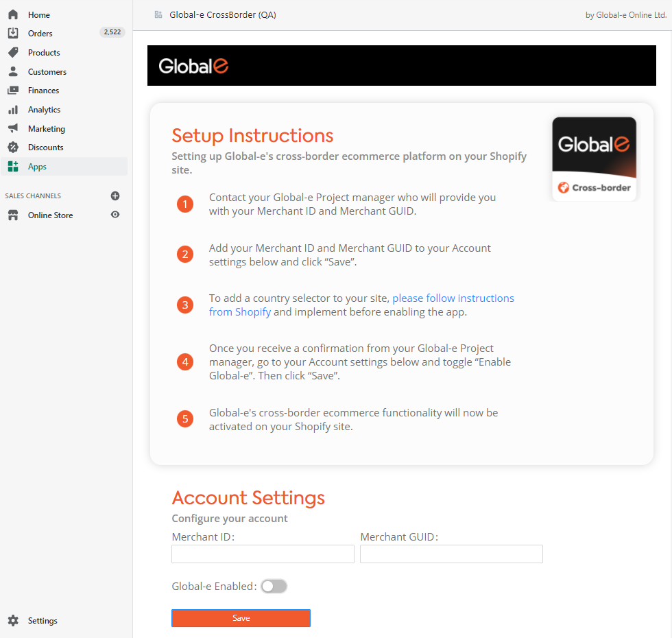This screenshot has width=672, height=638.
Task: Click the Merchant GUID input field
Action: [451, 554]
